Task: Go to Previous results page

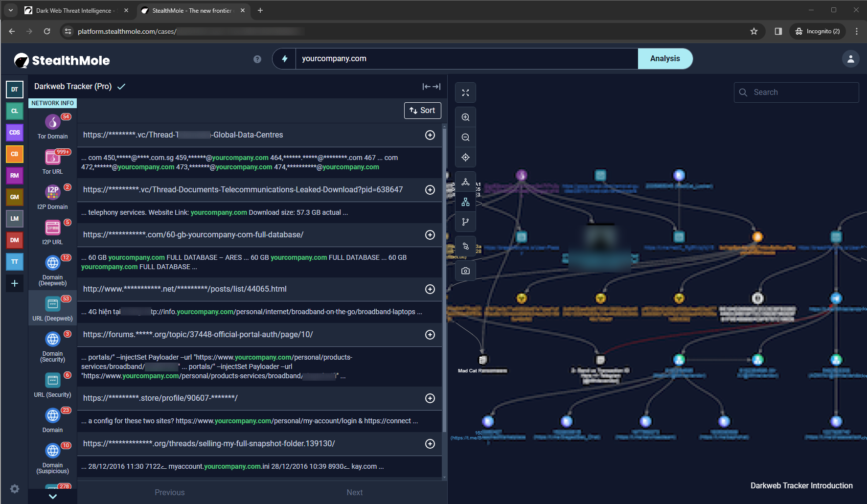Action: pos(170,493)
